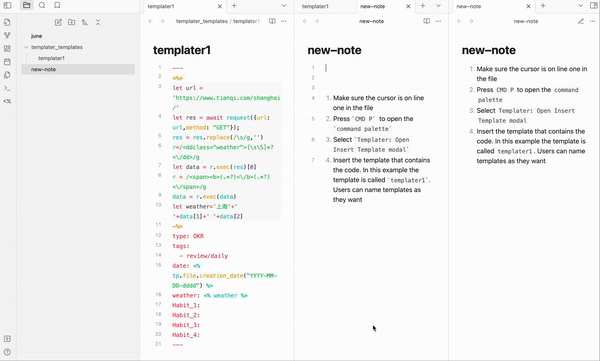This screenshot has width=600, height=361.
Task: Go forward in the templater1 pane
Action: 162,21
